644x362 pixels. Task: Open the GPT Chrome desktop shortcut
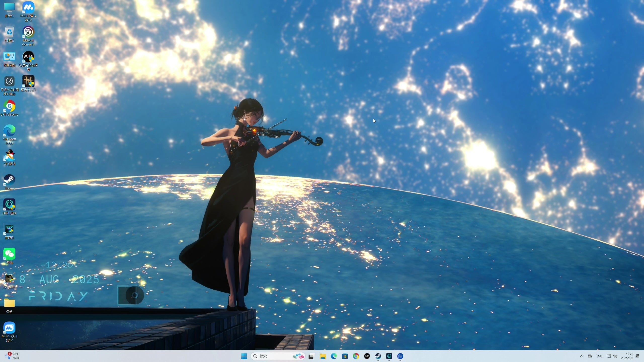[9, 108]
